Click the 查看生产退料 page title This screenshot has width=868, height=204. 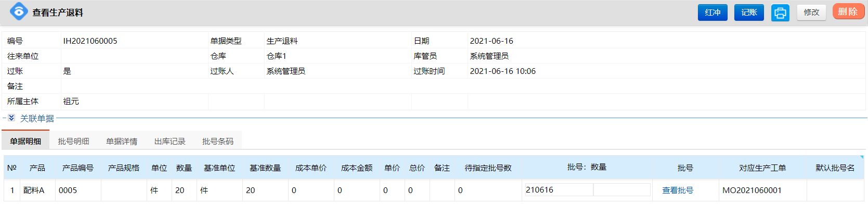click(58, 12)
